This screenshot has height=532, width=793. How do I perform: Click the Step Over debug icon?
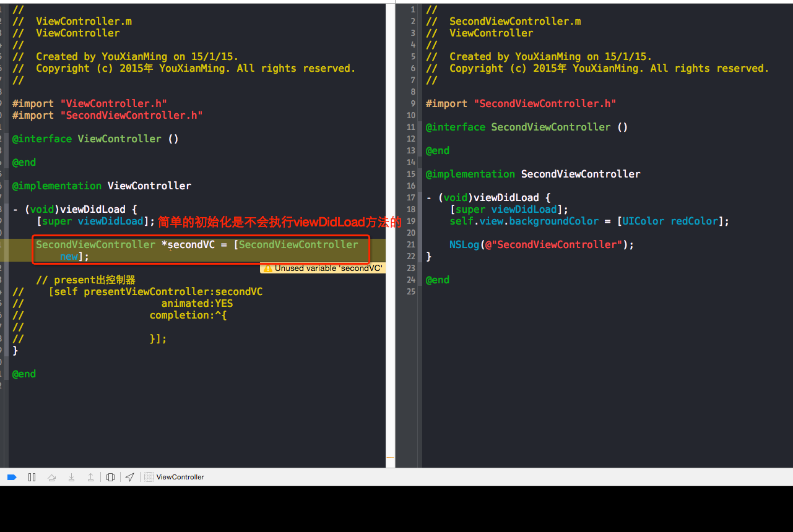point(52,477)
